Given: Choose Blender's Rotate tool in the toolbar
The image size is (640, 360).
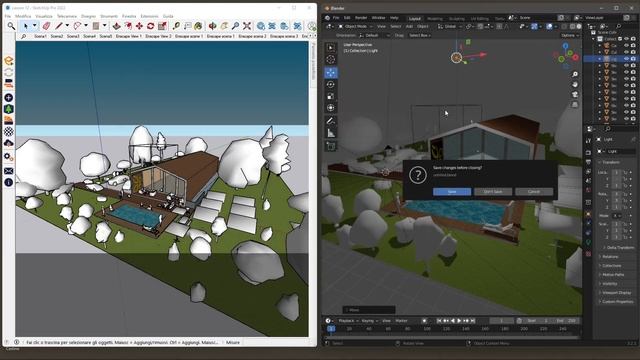Looking at the screenshot, I should pyautogui.click(x=331, y=84).
